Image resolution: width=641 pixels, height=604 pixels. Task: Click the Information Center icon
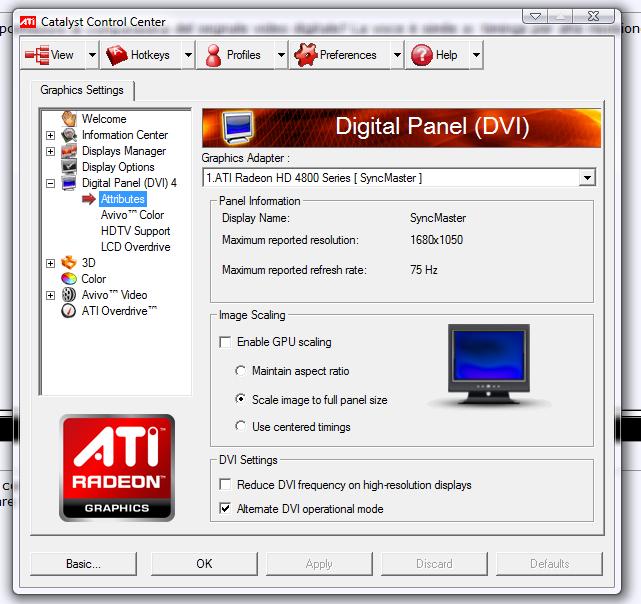pos(69,135)
